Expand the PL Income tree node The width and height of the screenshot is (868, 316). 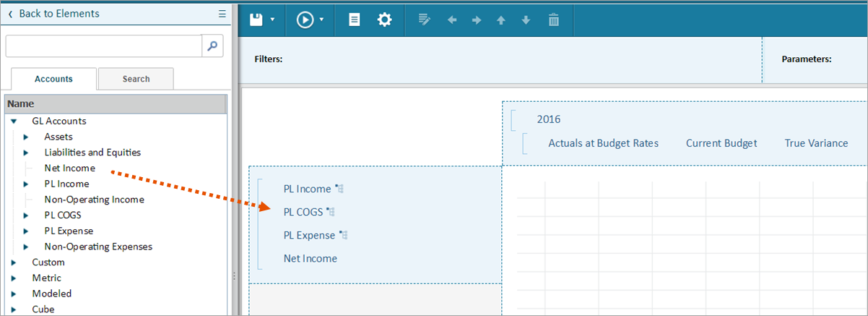point(26,184)
